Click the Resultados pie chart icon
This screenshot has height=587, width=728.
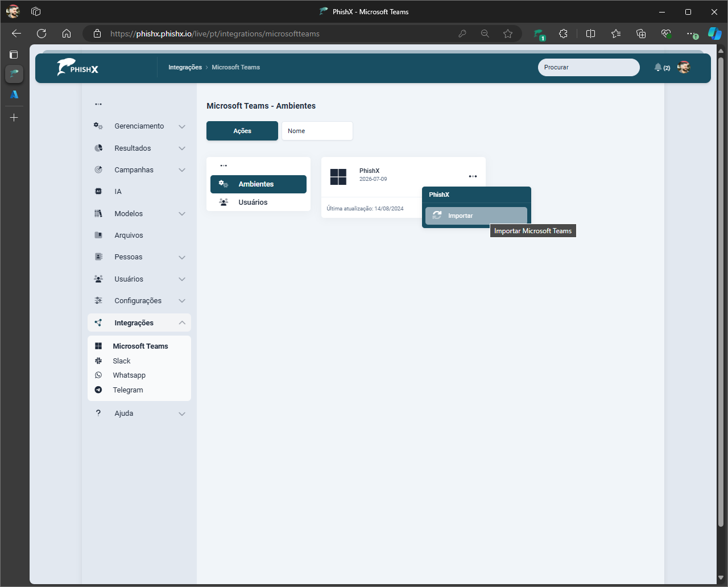98,148
